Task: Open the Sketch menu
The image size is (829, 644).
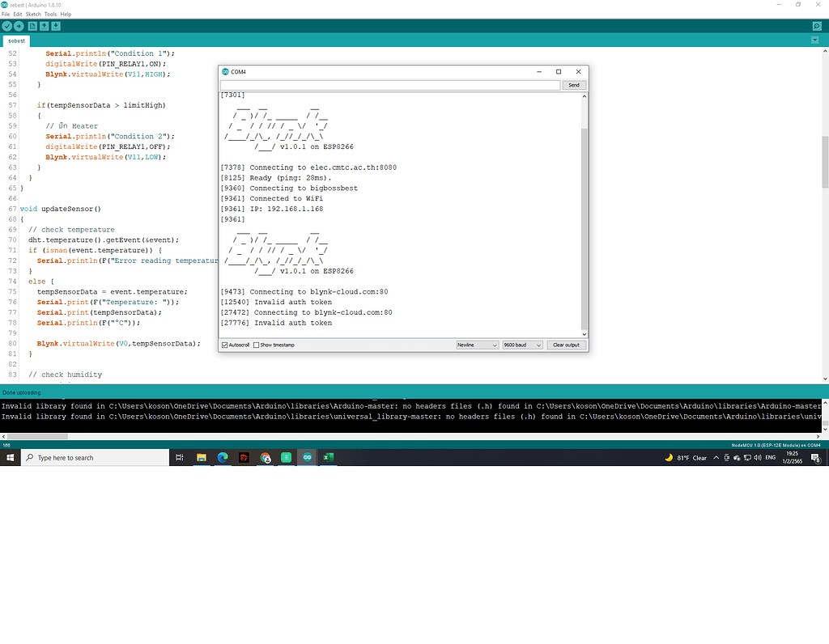Action: click(33, 14)
